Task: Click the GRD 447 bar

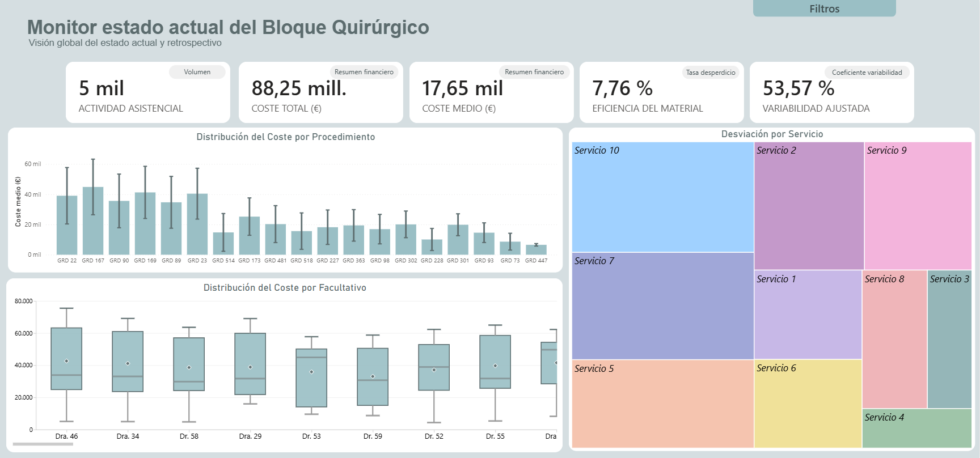Action: pyautogui.click(x=536, y=250)
